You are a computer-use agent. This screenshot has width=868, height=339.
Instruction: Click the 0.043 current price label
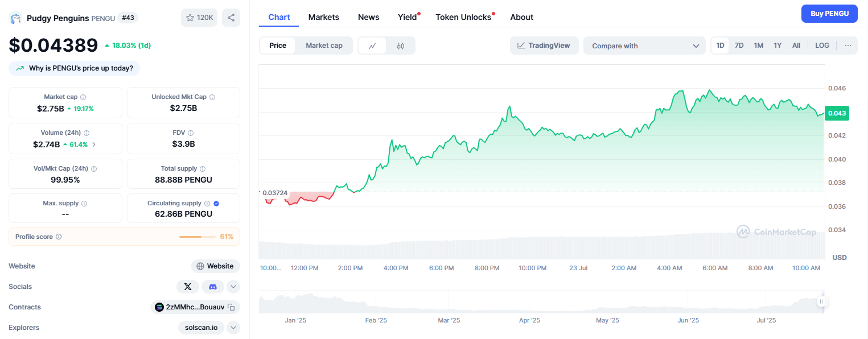837,113
